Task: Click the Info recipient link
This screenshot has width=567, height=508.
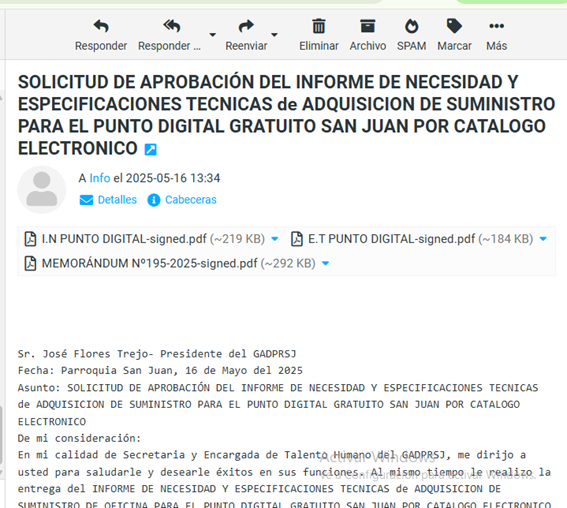Action: click(x=100, y=178)
